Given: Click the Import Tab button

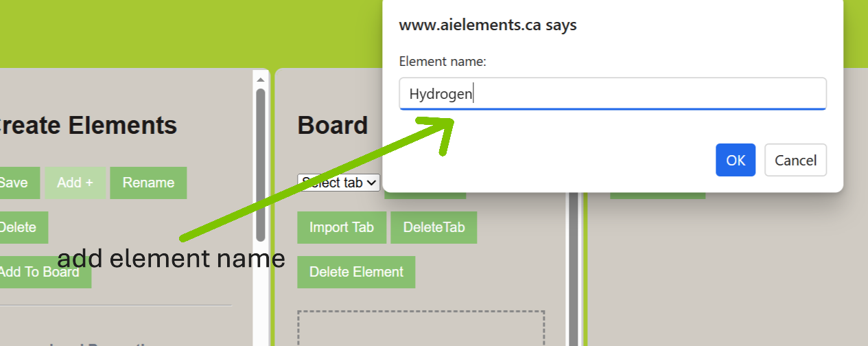Looking at the screenshot, I should (342, 227).
